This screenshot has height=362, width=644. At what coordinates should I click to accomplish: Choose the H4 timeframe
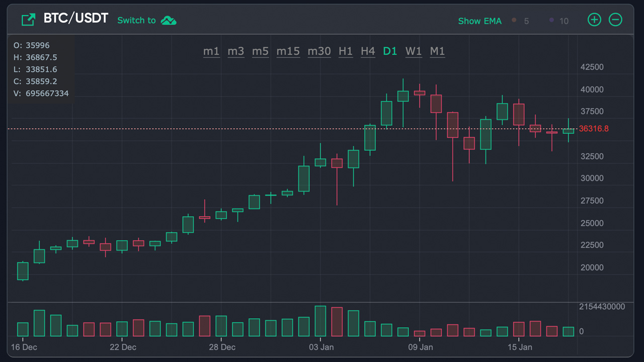coord(368,51)
